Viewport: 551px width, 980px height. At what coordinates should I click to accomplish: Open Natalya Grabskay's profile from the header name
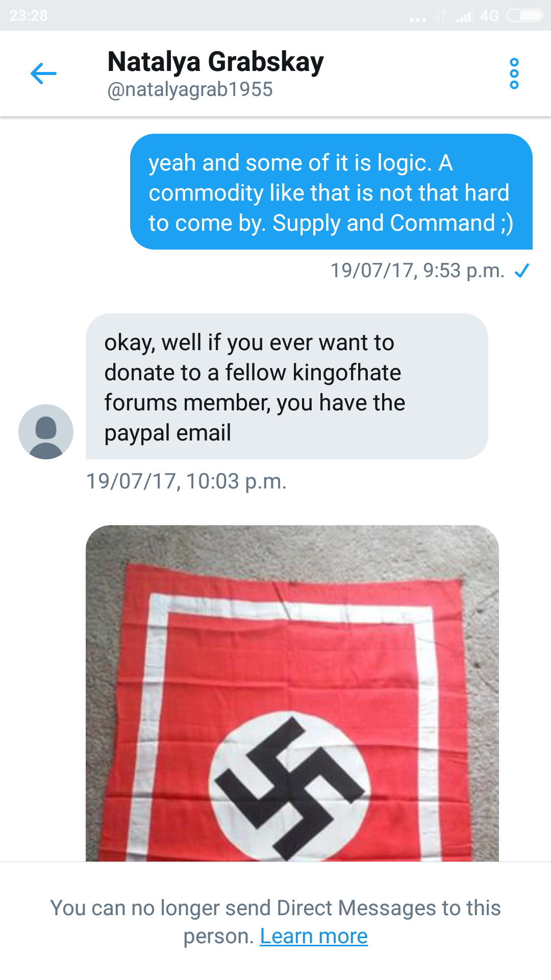point(216,62)
